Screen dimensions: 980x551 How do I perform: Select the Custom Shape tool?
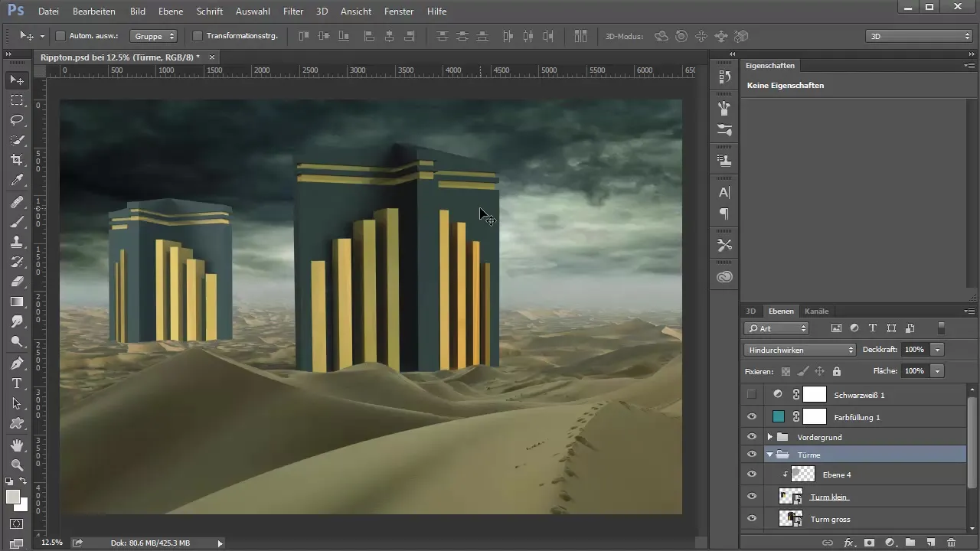point(16,423)
